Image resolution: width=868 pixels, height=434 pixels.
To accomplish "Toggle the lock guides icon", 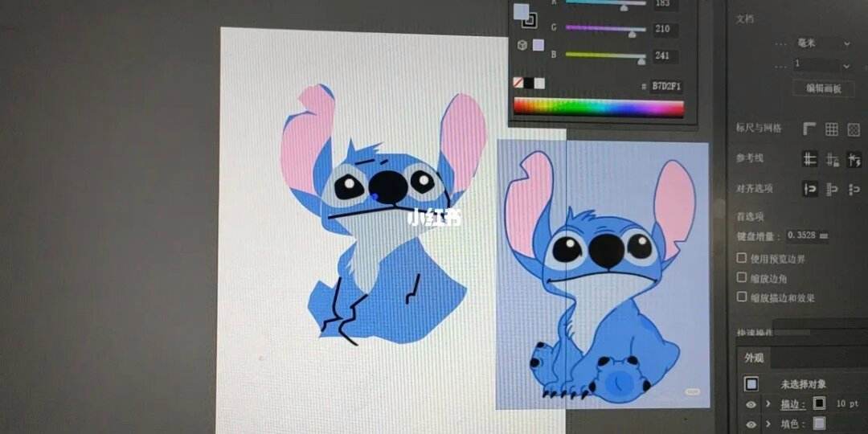I will (x=832, y=160).
